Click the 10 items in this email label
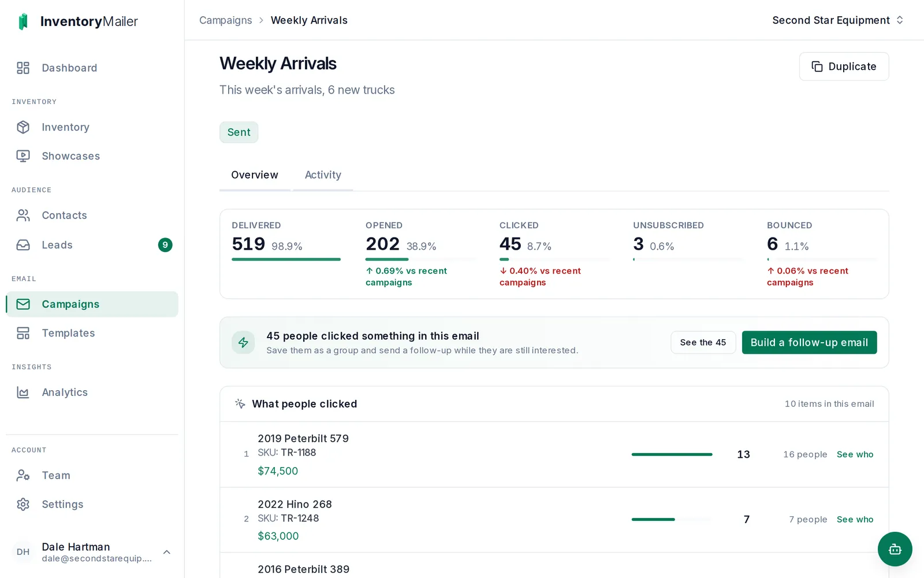 click(x=829, y=404)
